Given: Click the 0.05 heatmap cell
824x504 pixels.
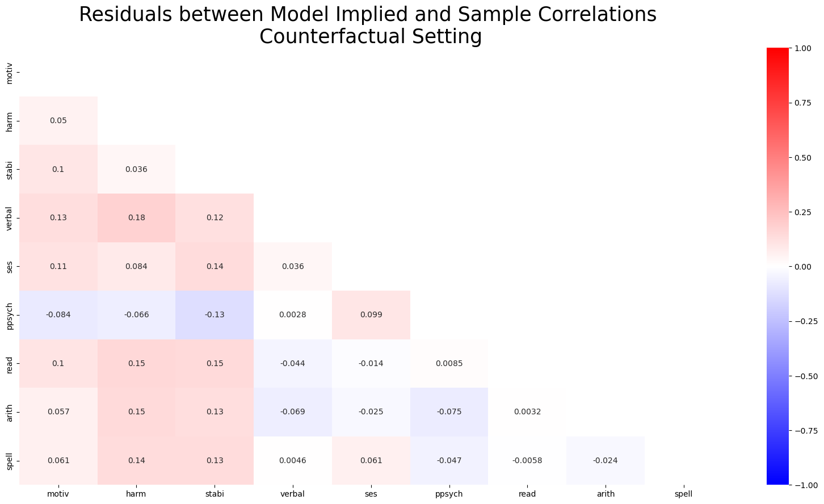Looking at the screenshot, I should click(x=58, y=121).
